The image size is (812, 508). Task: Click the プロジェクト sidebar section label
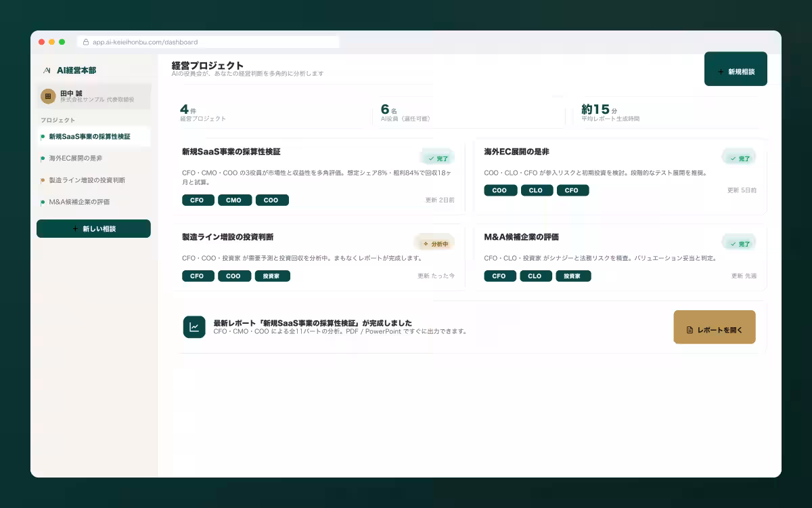click(x=58, y=120)
